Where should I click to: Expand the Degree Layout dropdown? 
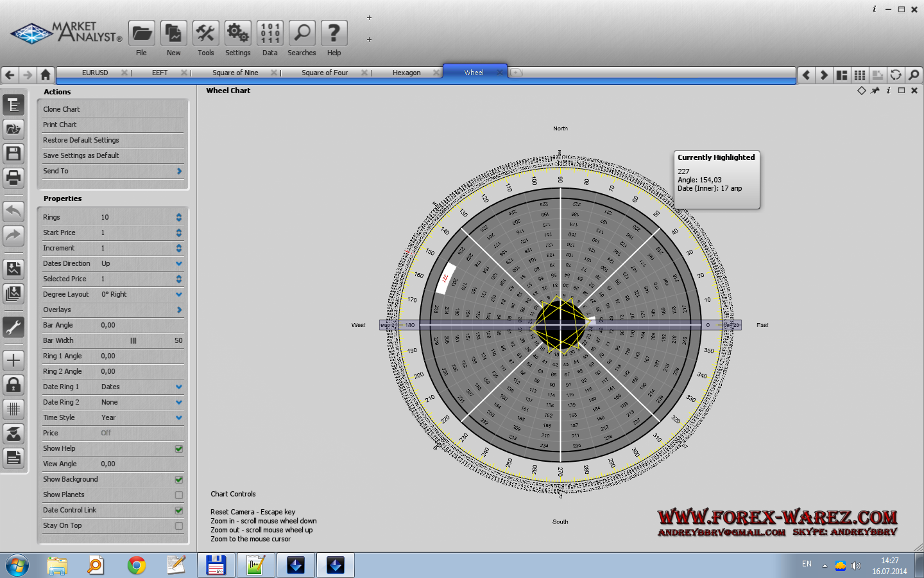tap(179, 294)
